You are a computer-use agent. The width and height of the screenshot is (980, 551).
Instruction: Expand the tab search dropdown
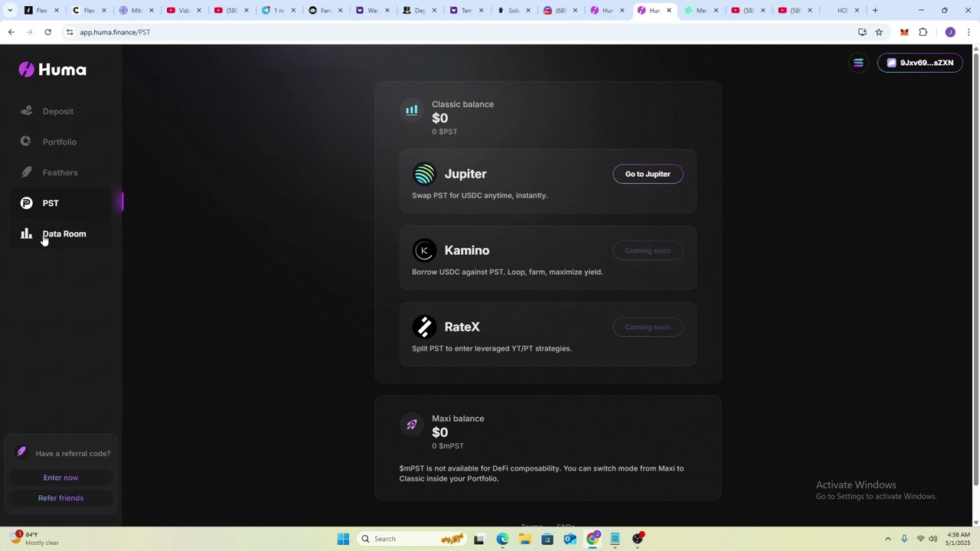click(x=10, y=10)
